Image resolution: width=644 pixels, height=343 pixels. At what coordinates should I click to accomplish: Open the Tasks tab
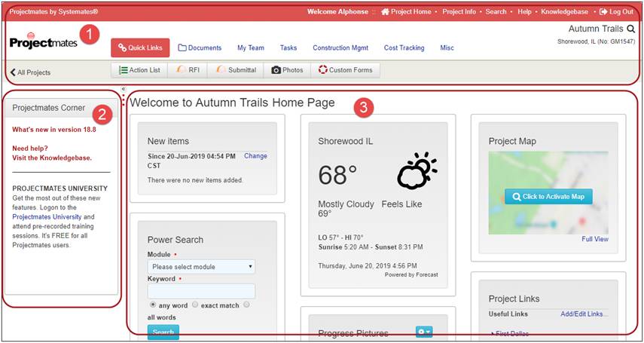(x=288, y=47)
